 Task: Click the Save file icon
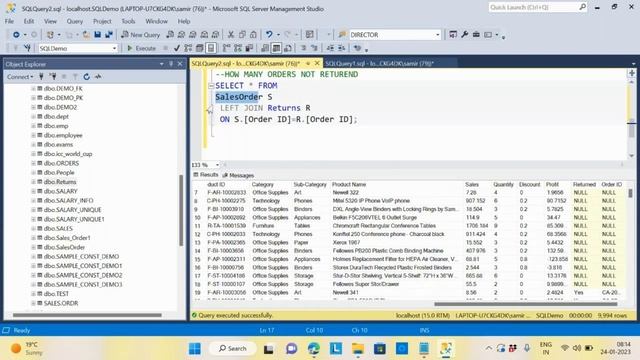(98, 35)
